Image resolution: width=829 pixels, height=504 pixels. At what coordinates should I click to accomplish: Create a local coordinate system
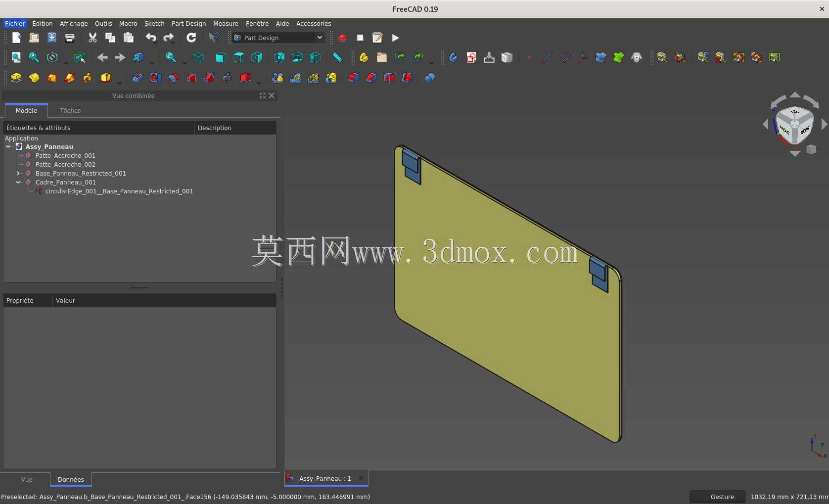point(583,57)
